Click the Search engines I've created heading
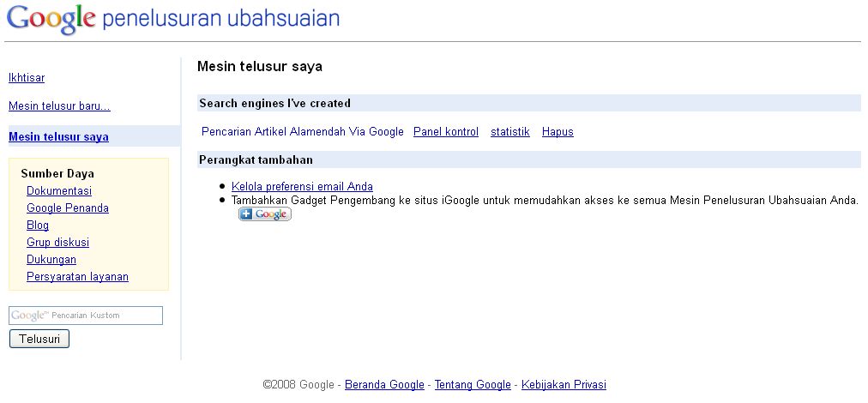868x403 pixels. [x=275, y=103]
